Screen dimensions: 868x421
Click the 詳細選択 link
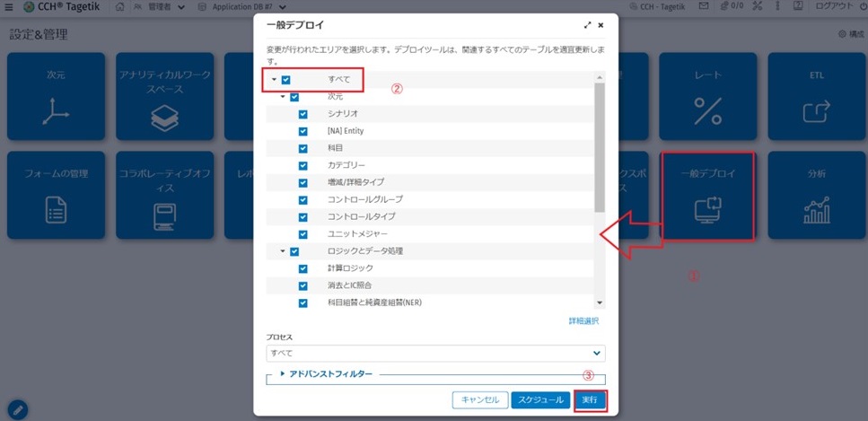pos(583,320)
